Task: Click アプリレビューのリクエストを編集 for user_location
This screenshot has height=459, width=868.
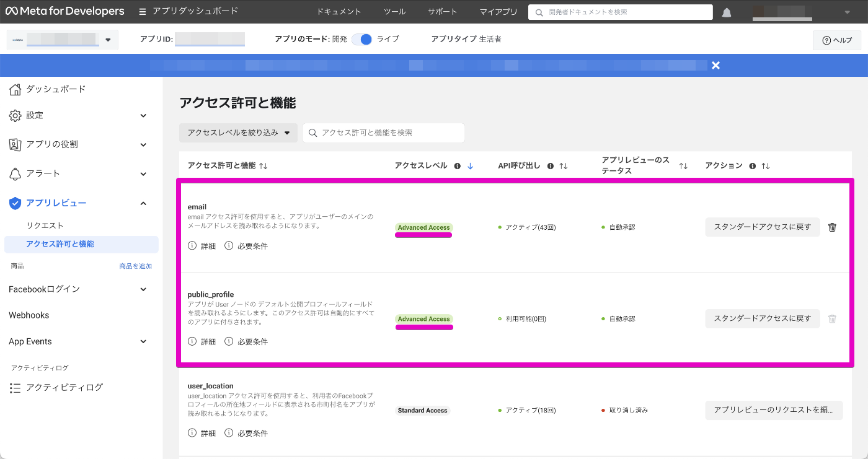Action: click(x=774, y=410)
